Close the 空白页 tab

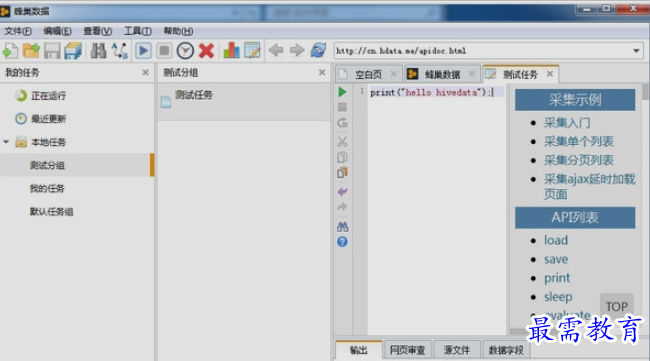[x=393, y=74]
